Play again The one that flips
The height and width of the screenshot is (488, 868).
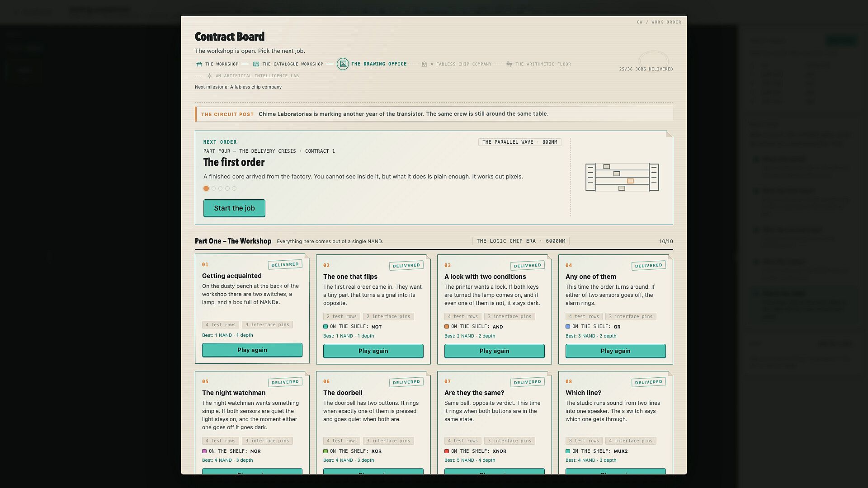coord(373,351)
